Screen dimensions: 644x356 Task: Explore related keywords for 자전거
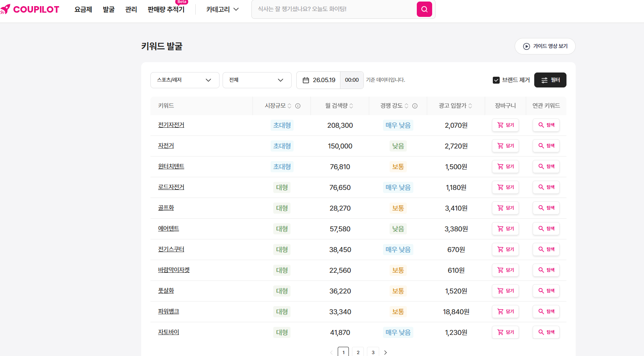[x=546, y=146]
